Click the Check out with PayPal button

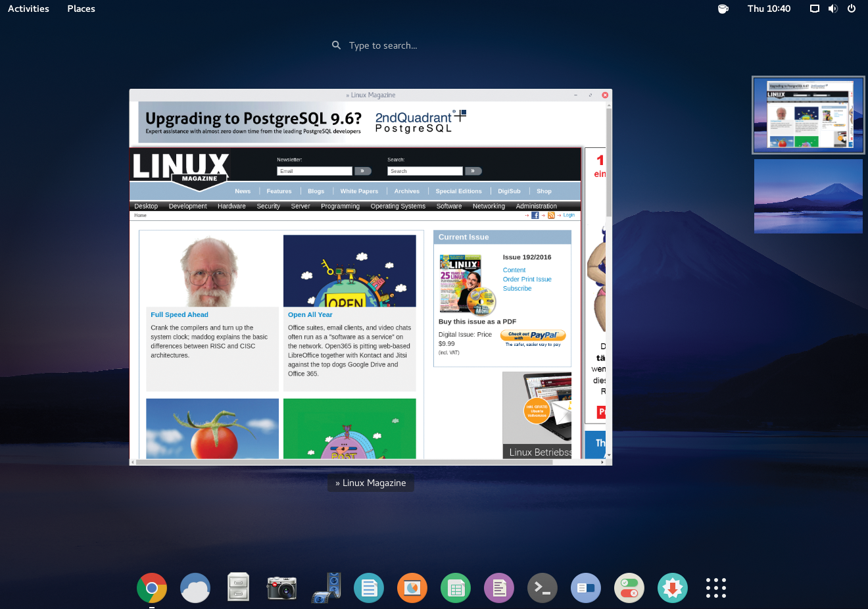533,335
